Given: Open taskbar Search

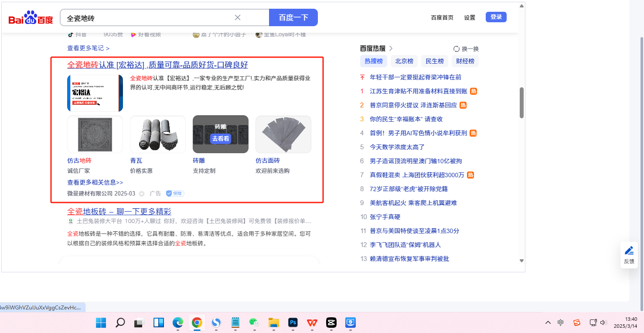Looking at the screenshot, I should click(120, 323).
